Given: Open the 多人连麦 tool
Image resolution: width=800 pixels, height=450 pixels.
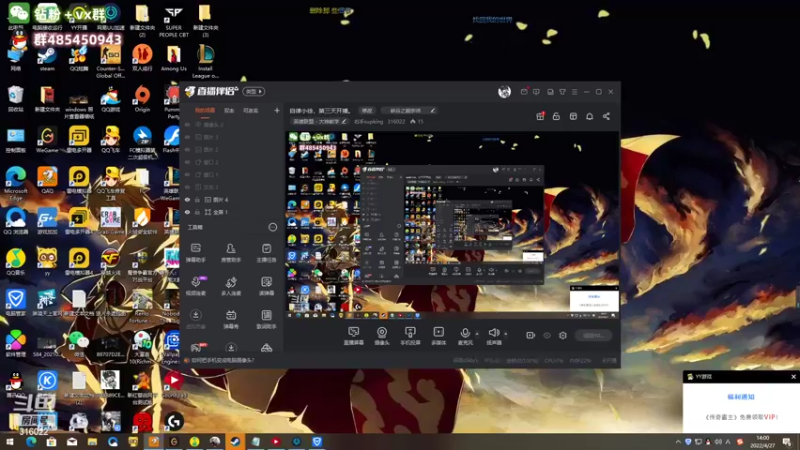Looking at the screenshot, I should click(231, 286).
